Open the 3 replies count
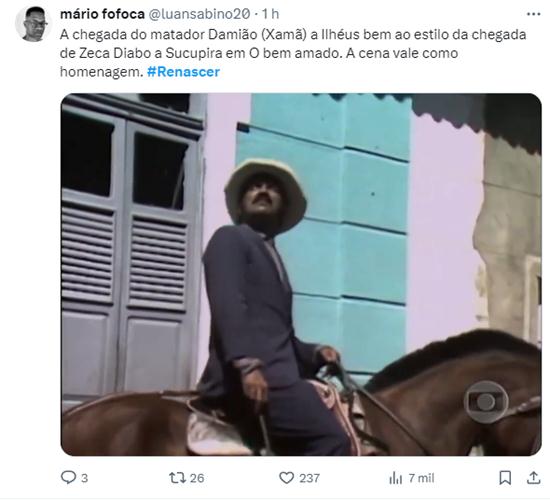This screenshot has height=500, width=550. [85, 478]
